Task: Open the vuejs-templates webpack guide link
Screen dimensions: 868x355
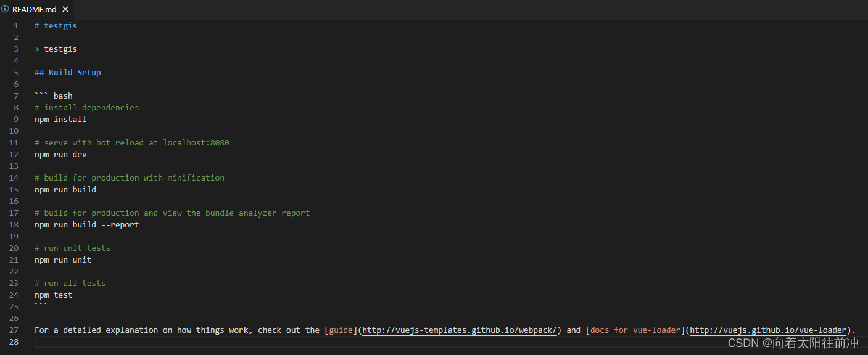Action: pos(460,330)
